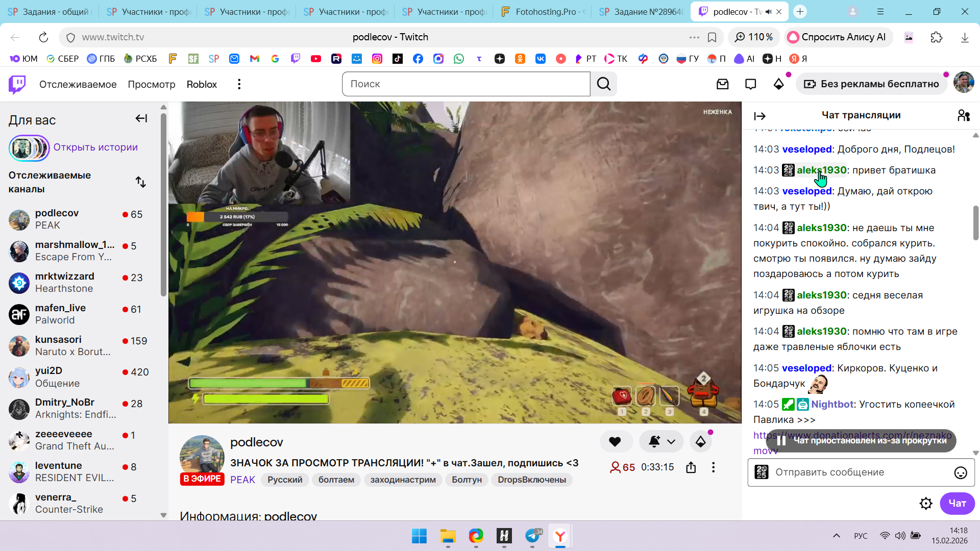Open the 'Отслеживаемое' navigation item
Image resolution: width=980 pixels, height=551 pixels.
click(x=78, y=84)
